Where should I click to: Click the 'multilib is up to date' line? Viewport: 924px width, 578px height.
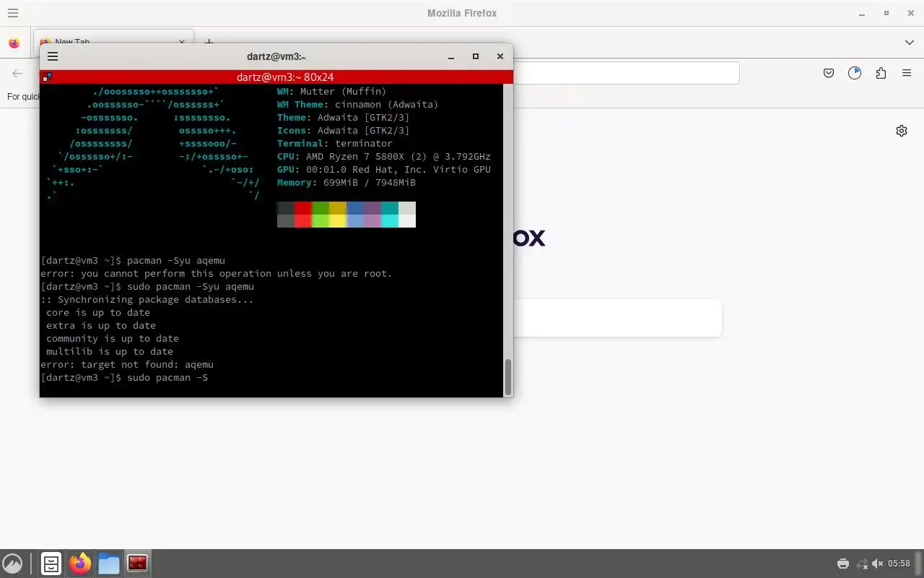pyautogui.click(x=110, y=352)
